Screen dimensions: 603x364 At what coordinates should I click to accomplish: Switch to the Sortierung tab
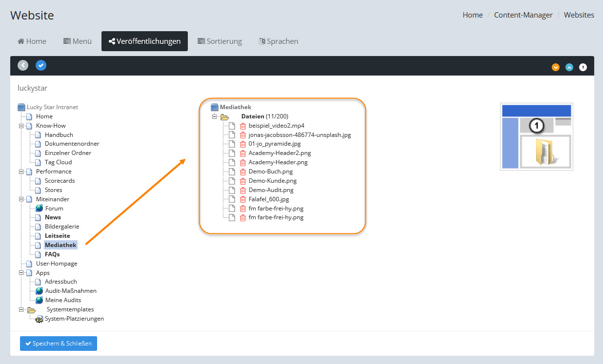tap(220, 41)
